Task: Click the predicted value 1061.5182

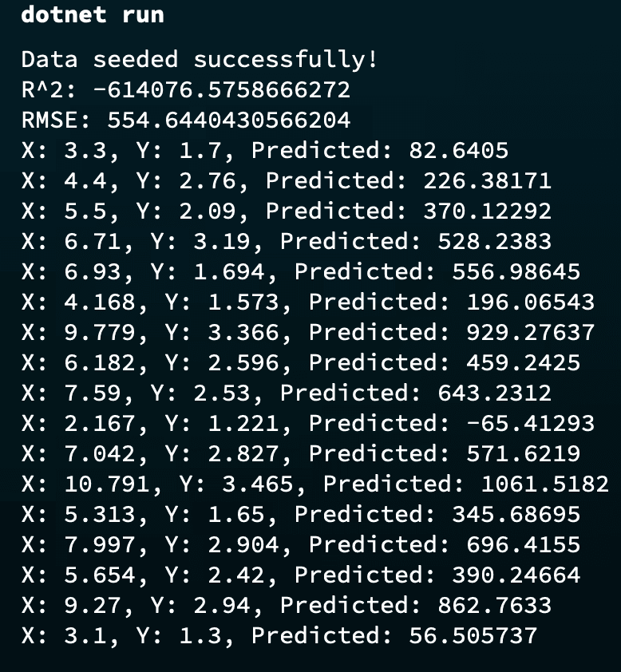Action: coord(544,484)
